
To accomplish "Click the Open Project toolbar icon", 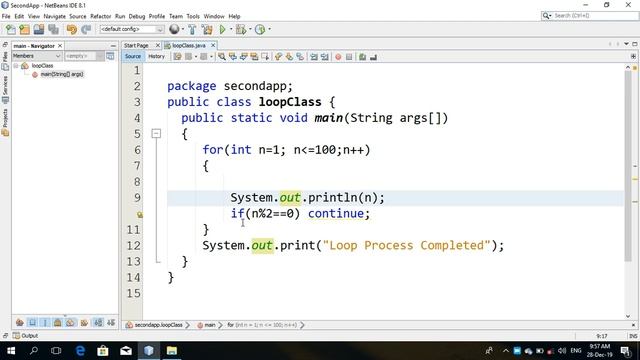I will pos(39,29).
